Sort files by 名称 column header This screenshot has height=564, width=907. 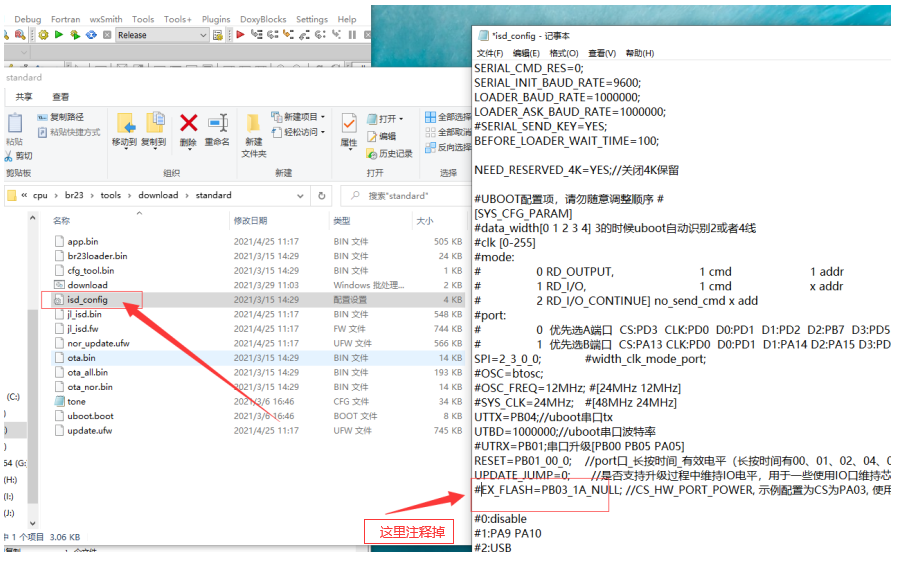(x=62, y=220)
